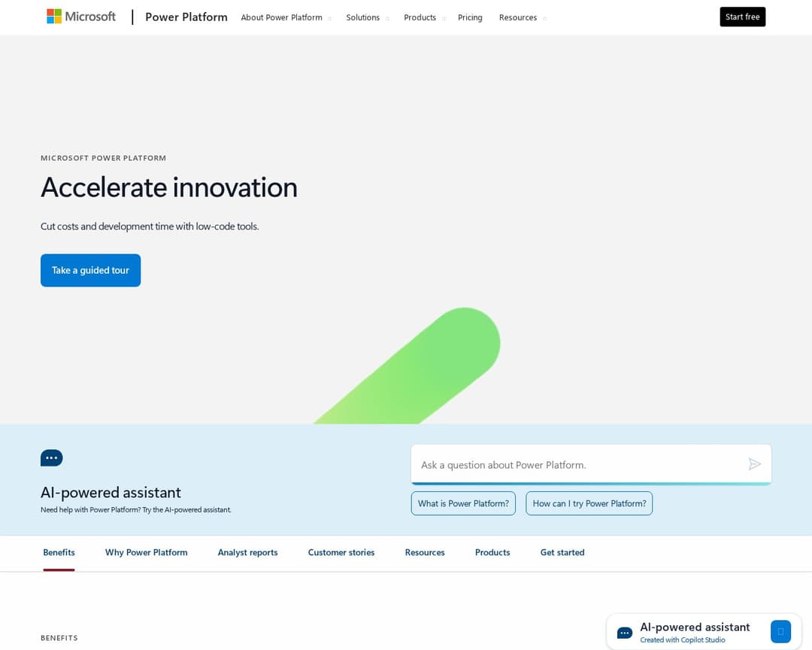This screenshot has height=650, width=812.
Task: Click 'How can I try Power Platform?' suggestion
Action: click(x=589, y=503)
